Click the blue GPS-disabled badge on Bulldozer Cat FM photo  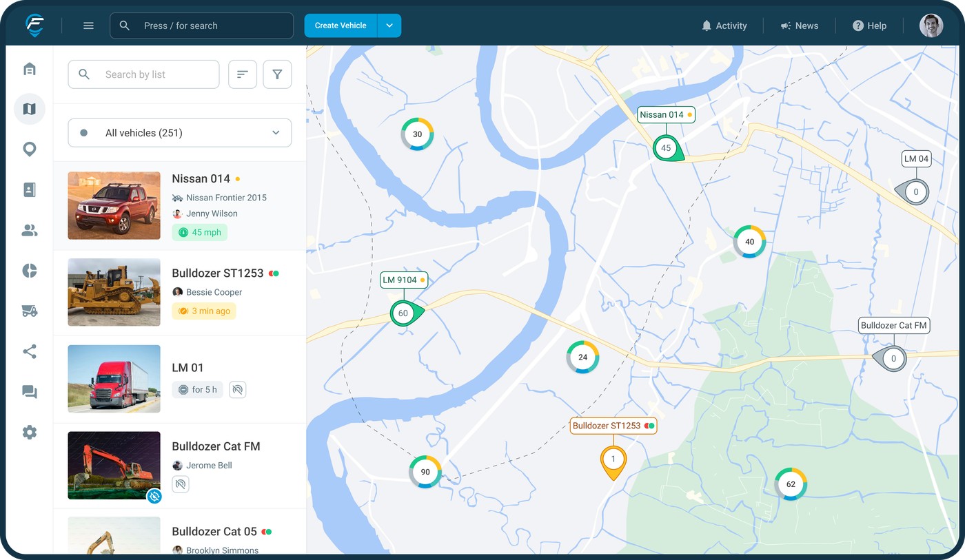click(154, 497)
